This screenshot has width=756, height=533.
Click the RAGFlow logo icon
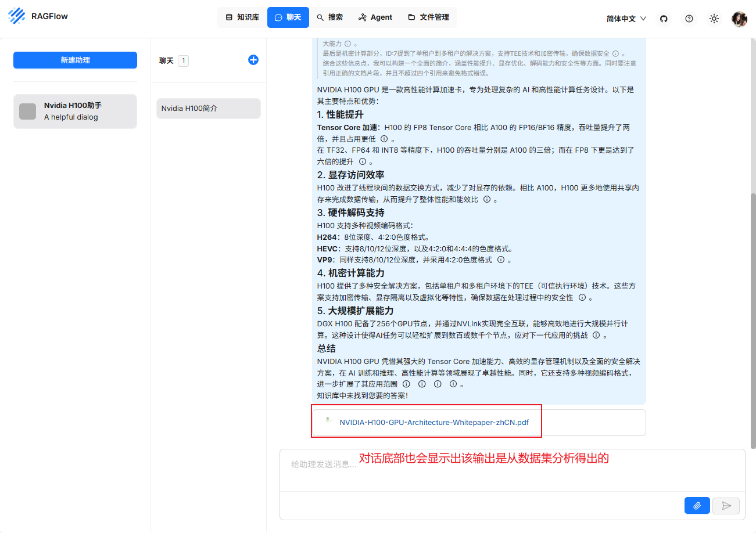[17, 16]
